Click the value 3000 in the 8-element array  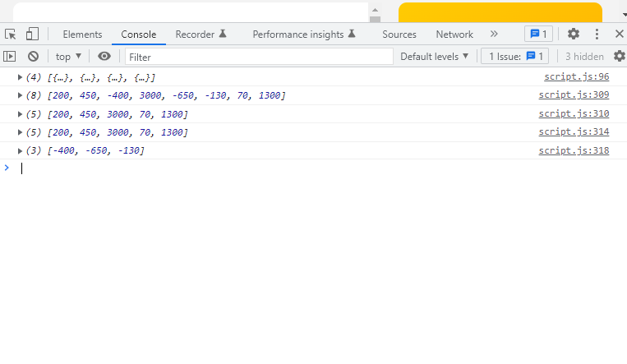tap(150, 95)
